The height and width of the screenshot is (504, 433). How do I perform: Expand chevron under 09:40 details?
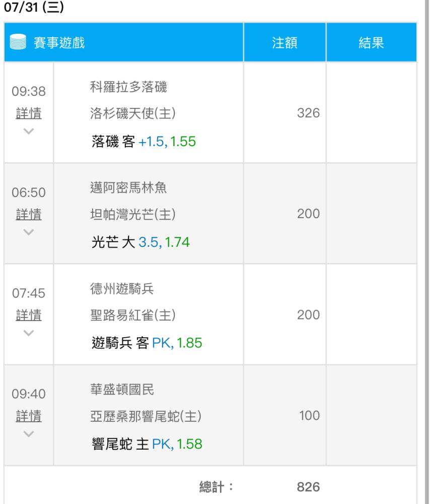29,434
